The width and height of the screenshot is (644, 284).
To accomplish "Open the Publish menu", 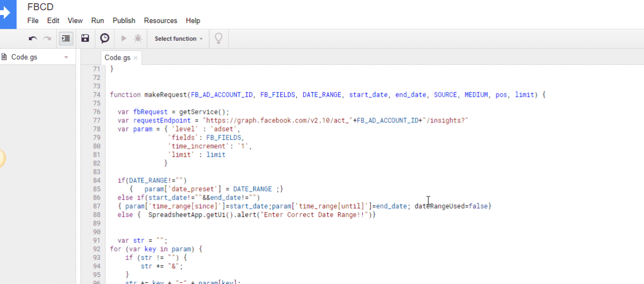I will [124, 20].
